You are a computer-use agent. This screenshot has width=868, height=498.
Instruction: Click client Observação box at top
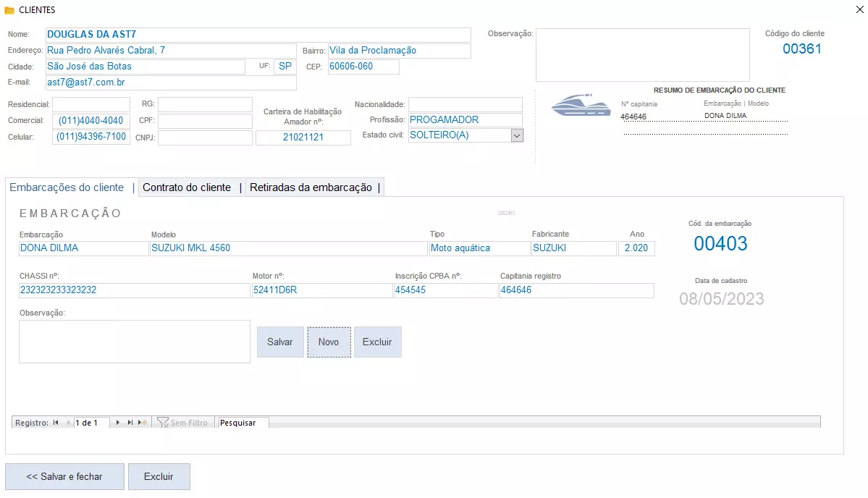[643, 55]
